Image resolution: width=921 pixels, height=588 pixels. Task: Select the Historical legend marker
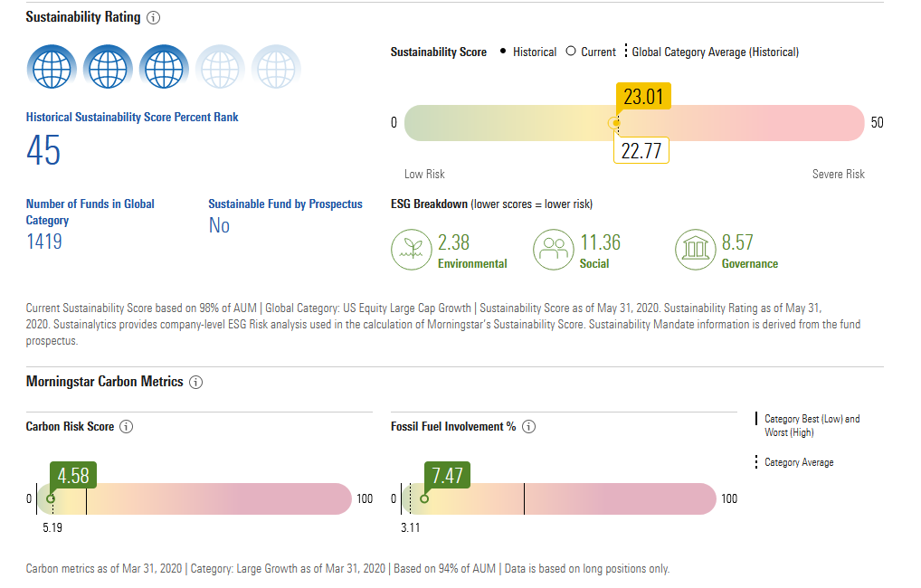coord(503,52)
